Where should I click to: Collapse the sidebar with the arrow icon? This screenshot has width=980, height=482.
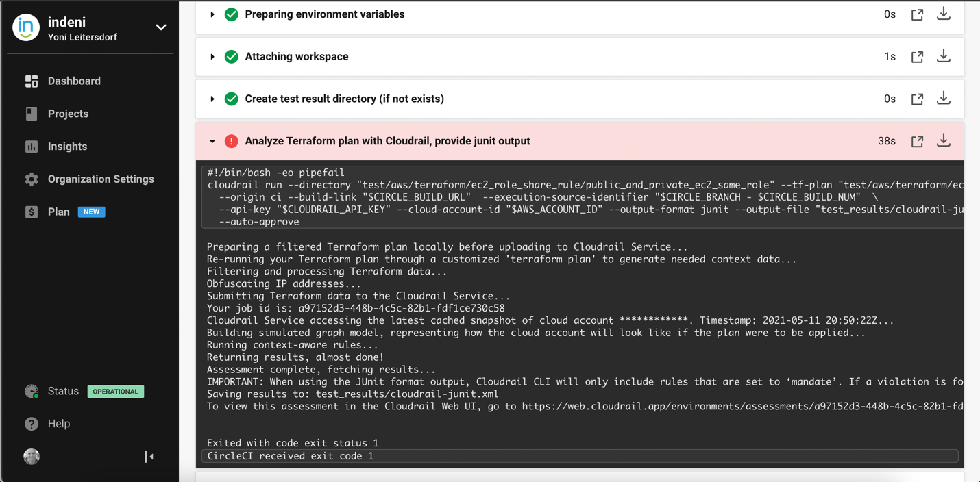pos(149,457)
